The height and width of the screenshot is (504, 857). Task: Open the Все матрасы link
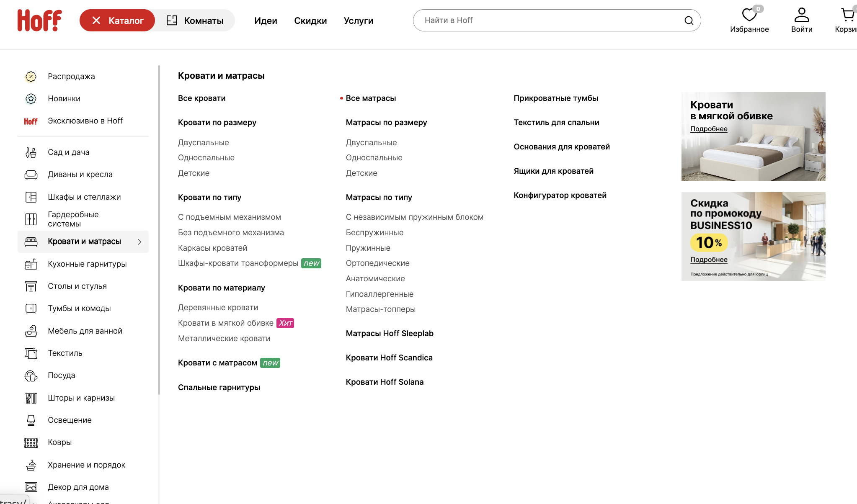point(371,98)
